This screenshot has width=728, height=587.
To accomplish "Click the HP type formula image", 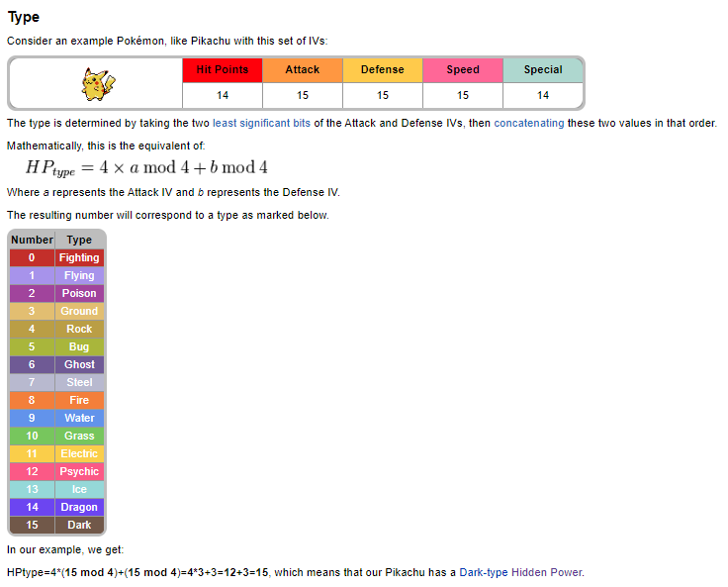I will [146, 168].
